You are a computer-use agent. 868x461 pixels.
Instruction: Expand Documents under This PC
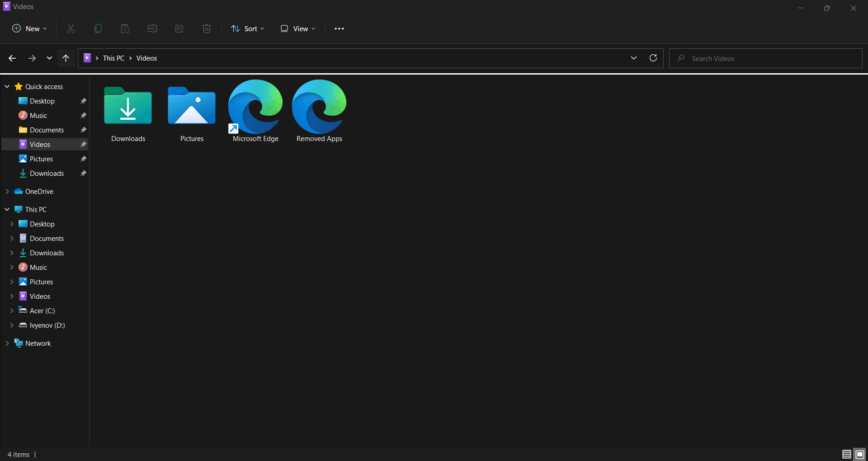[12, 238]
